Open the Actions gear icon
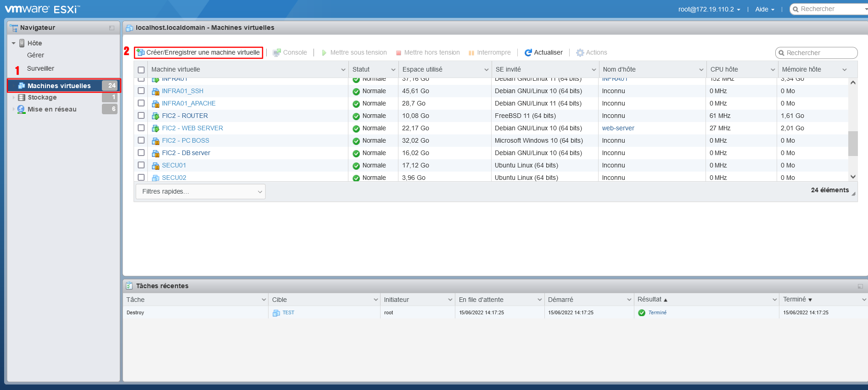 580,53
